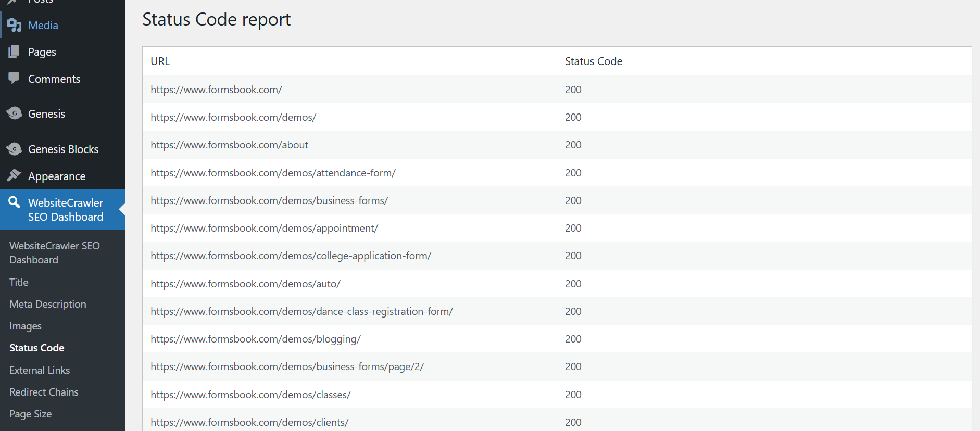Click the Genesis Blocks logo icon
980x431 pixels.
point(14,149)
